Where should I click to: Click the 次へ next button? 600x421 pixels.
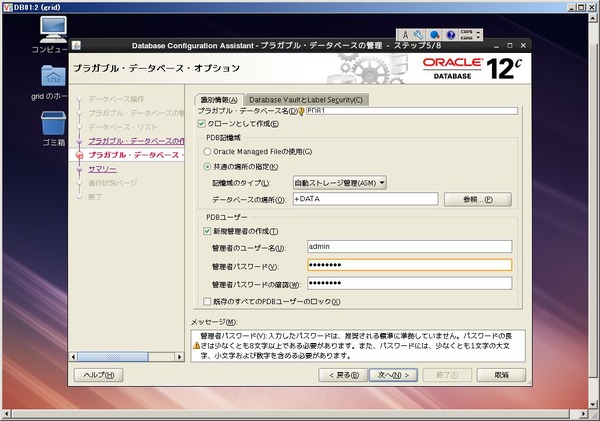tap(393, 375)
